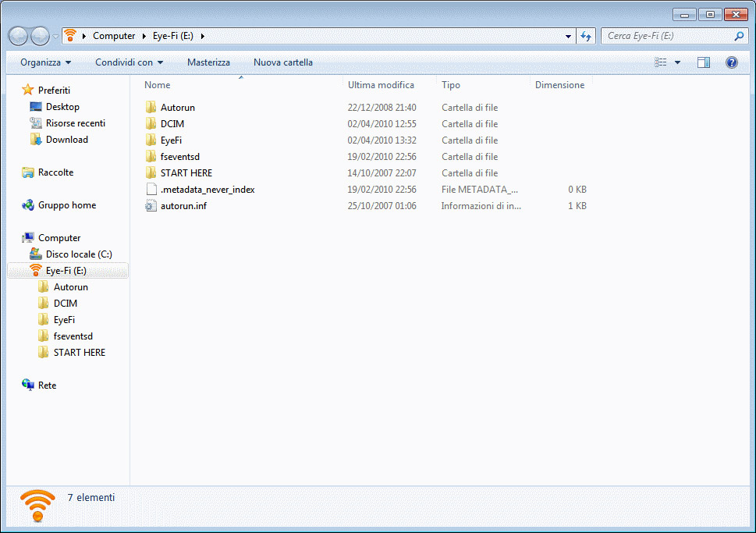Go forward with the Forward arrow button
Image resolution: width=756 pixels, height=533 pixels.
click(x=40, y=36)
